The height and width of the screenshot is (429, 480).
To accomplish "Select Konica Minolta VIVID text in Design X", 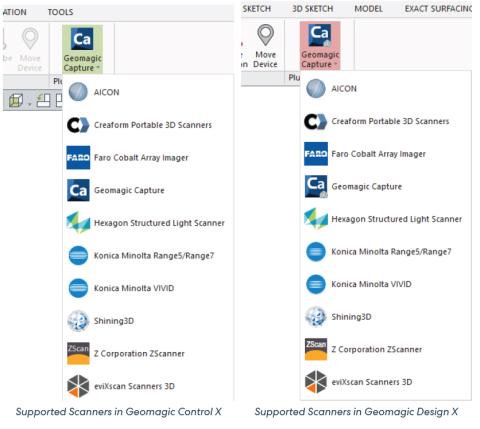I will point(371,284).
